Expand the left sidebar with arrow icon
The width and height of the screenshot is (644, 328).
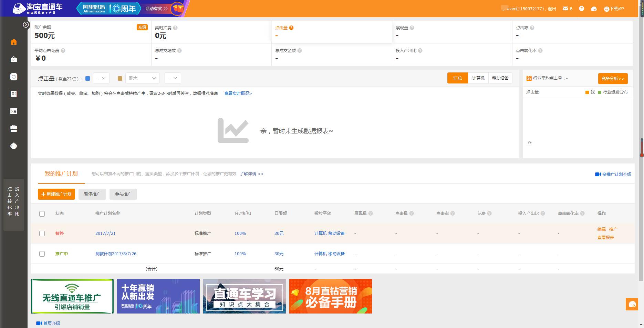coord(26,25)
